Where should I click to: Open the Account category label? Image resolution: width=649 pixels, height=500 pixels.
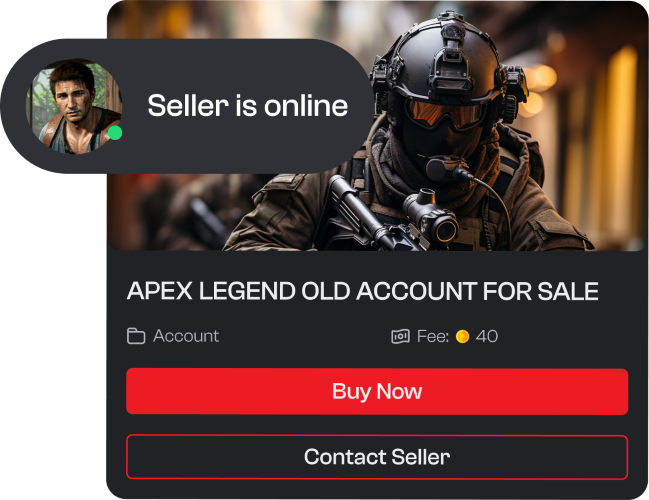tap(186, 336)
